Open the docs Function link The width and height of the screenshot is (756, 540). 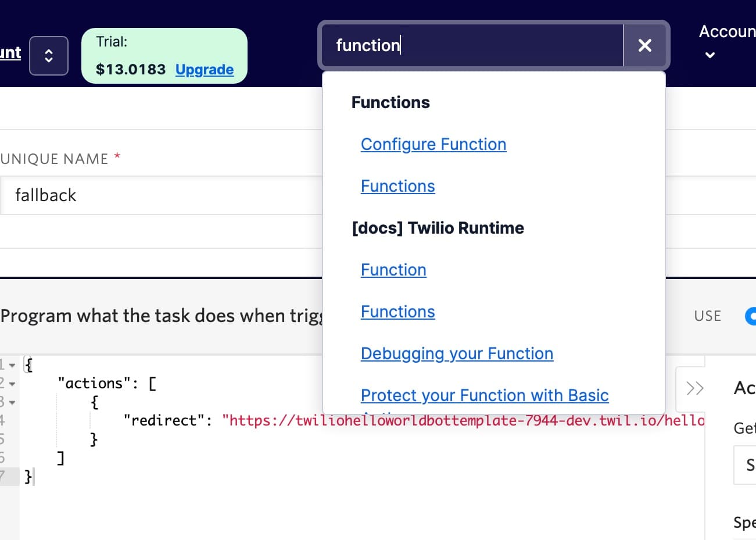pyautogui.click(x=393, y=270)
